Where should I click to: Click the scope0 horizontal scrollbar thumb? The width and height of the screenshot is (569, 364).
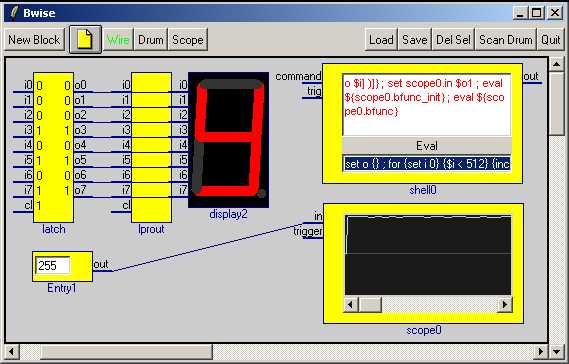click(x=370, y=304)
